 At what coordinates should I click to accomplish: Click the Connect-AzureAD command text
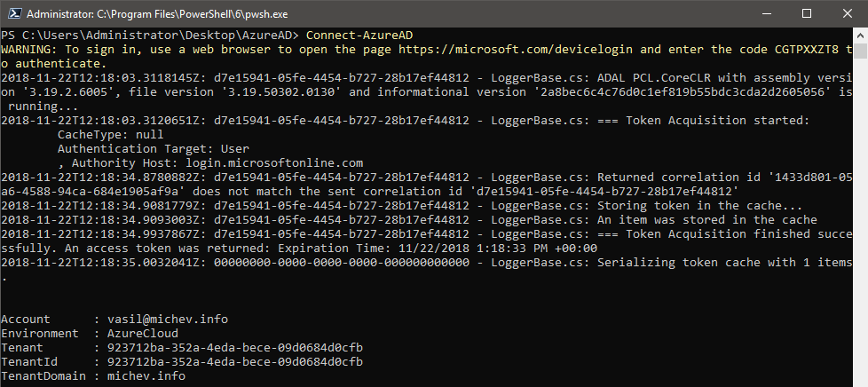(x=359, y=35)
